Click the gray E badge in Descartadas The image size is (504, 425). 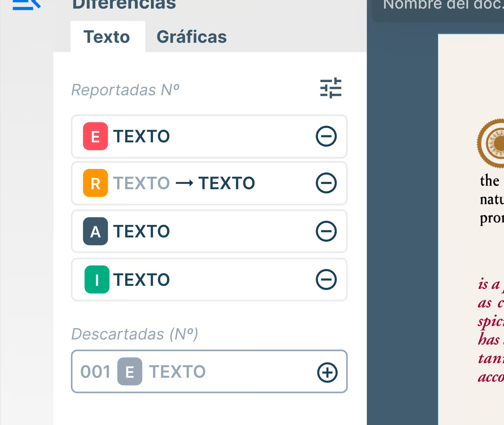[130, 372]
